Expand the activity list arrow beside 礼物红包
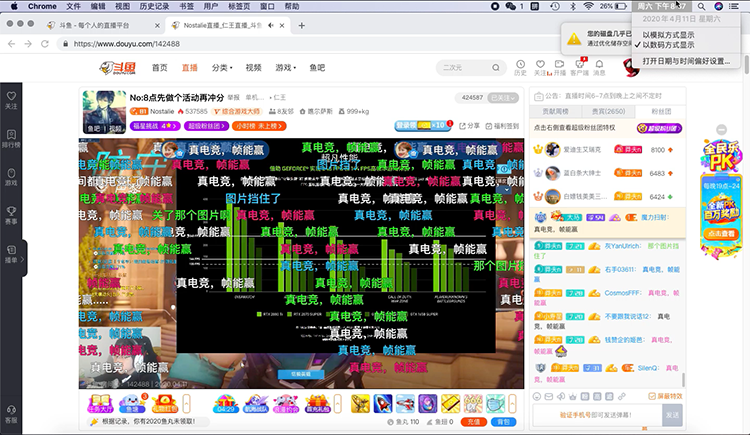The height and width of the screenshot is (435, 750). tap(187, 404)
